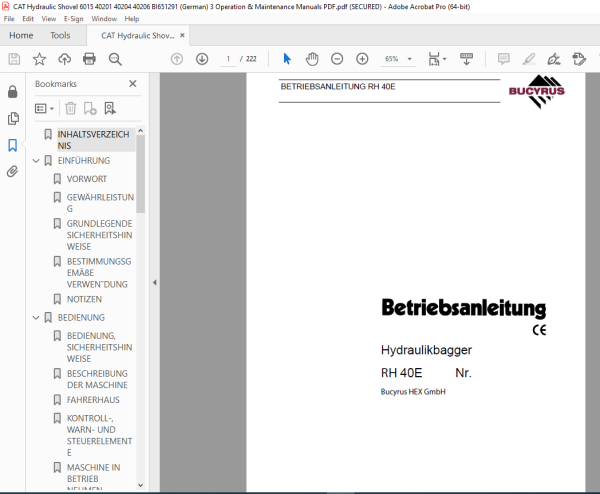Click the stamp tool icon
This screenshot has width=600, height=494.
click(x=579, y=59)
